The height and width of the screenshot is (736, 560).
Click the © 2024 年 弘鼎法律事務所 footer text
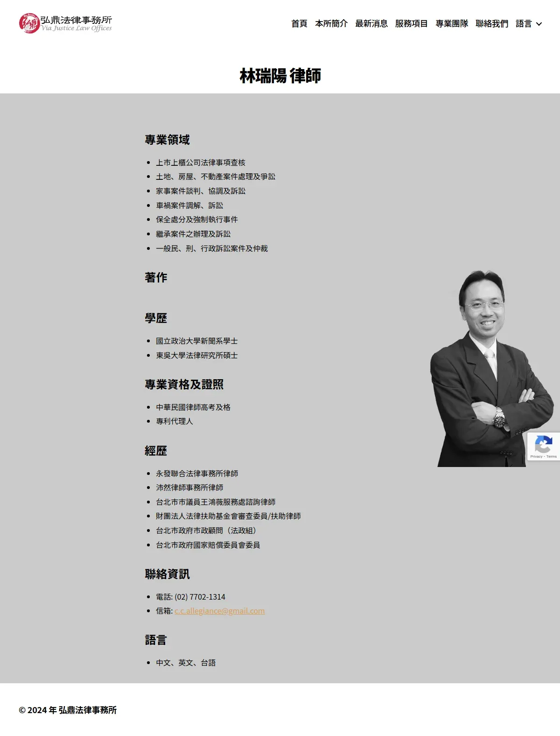68,710
